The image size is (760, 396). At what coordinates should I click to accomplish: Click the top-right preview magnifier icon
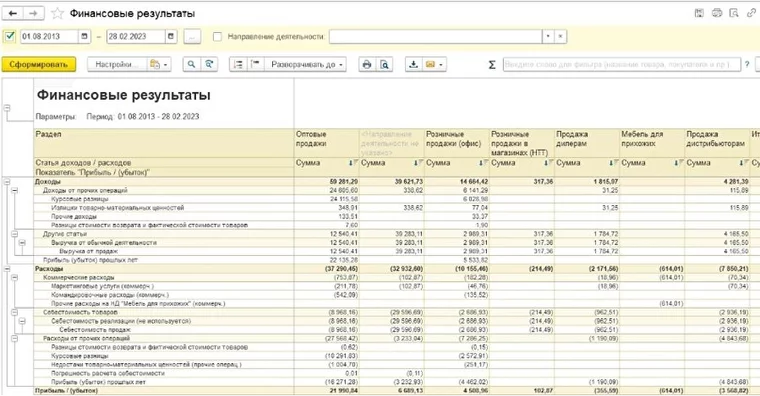(734, 13)
